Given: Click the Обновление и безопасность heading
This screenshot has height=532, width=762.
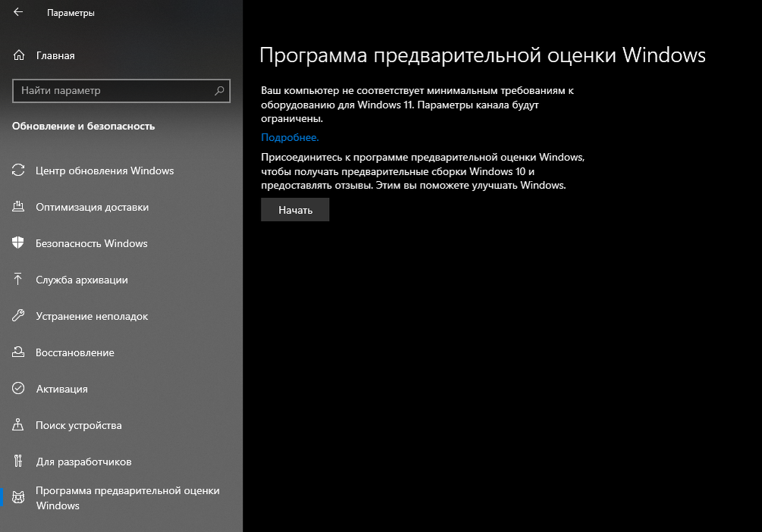Looking at the screenshot, I should (x=83, y=127).
